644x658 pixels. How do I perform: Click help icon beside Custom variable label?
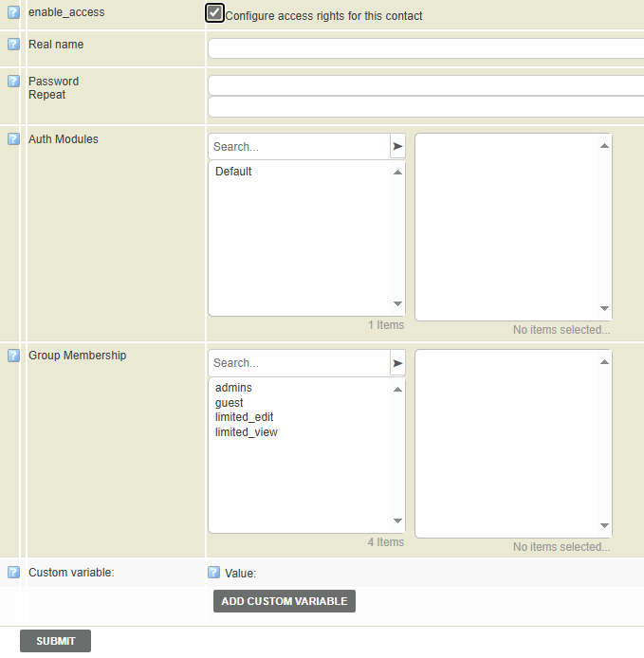tap(13, 572)
